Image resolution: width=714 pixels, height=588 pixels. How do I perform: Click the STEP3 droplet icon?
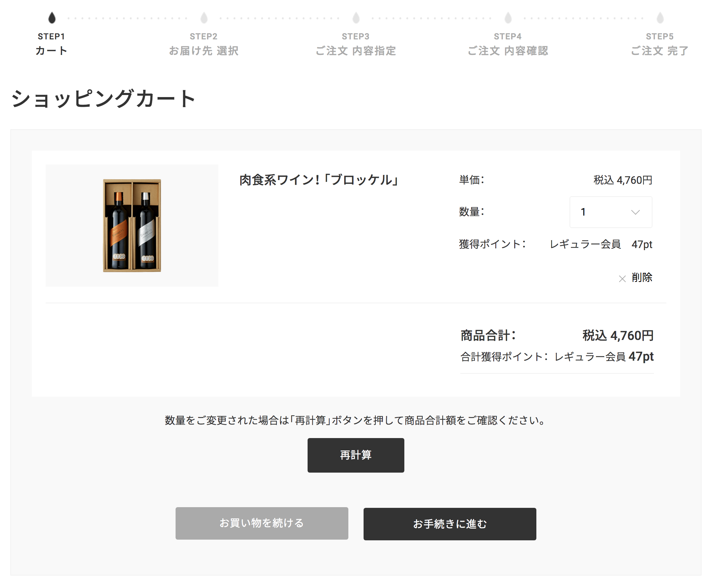(x=356, y=18)
